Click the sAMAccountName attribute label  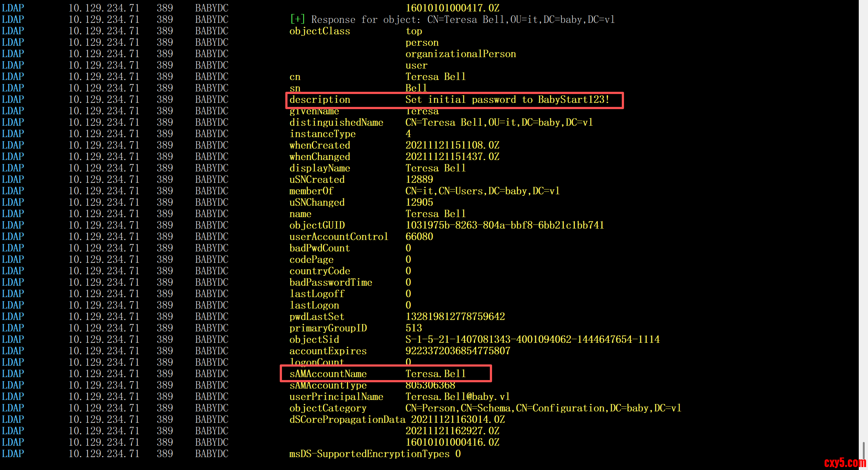click(328, 374)
